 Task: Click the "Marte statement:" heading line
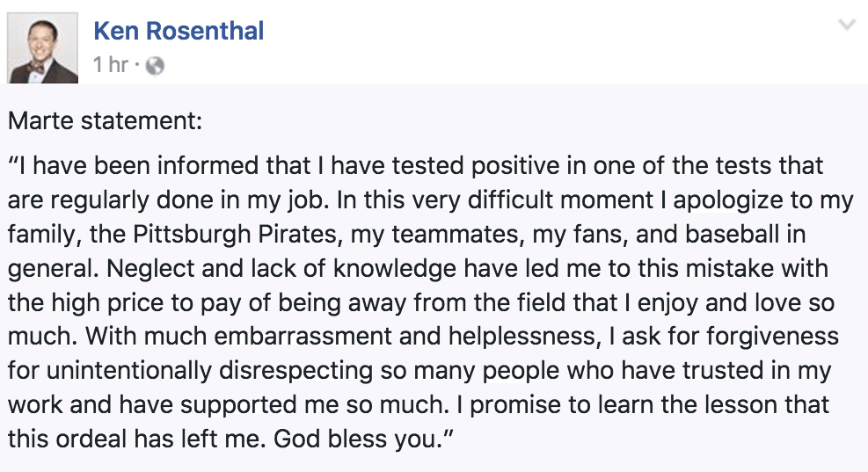[106, 120]
